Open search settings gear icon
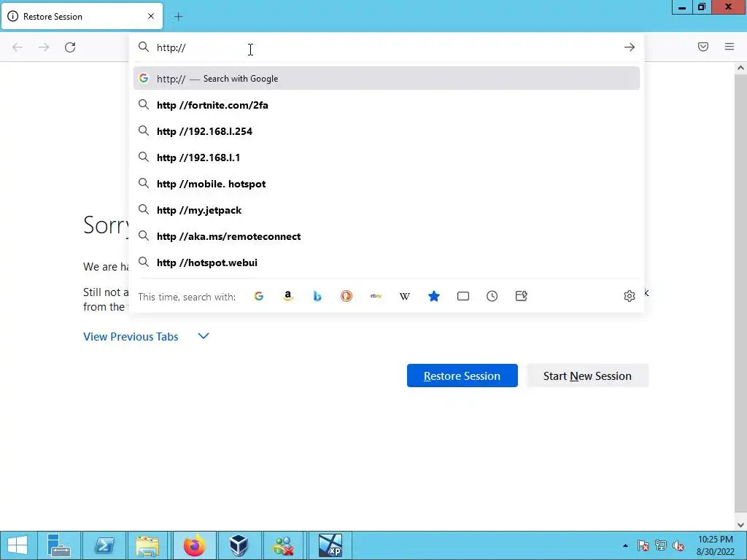This screenshot has height=560, width=747. [x=630, y=296]
